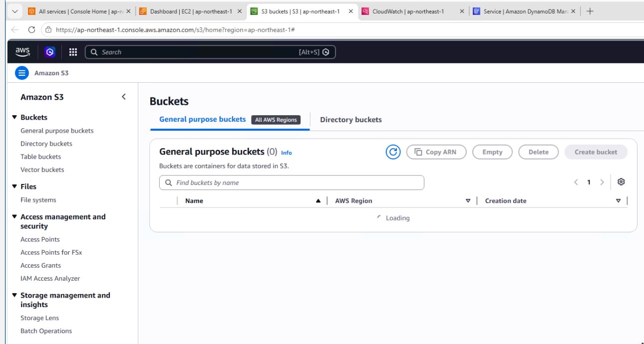Click the Amazon Q icon beside AWS logo

click(x=50, y=52)
